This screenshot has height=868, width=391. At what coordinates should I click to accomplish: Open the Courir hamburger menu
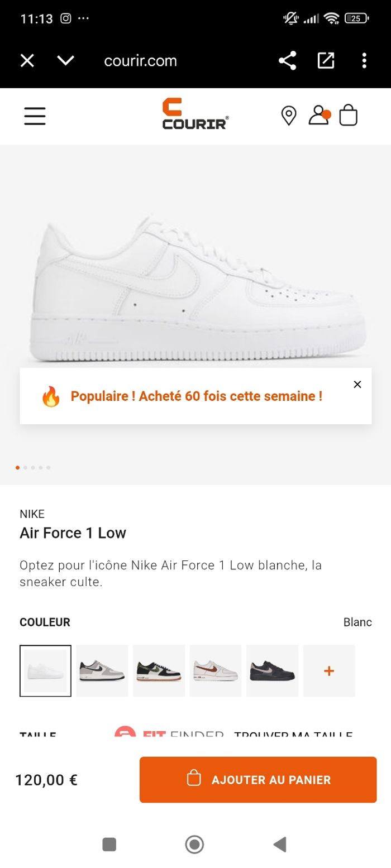35,116
